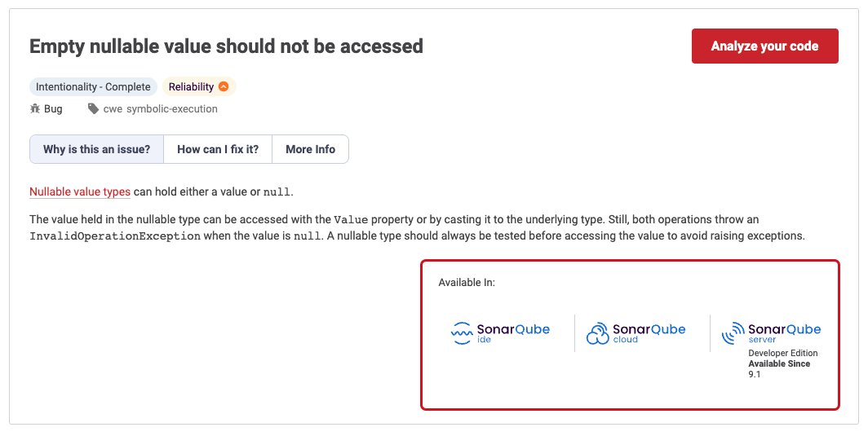Click the tag icon beside cwe
The image size is (868, 436).
point(93,108)
